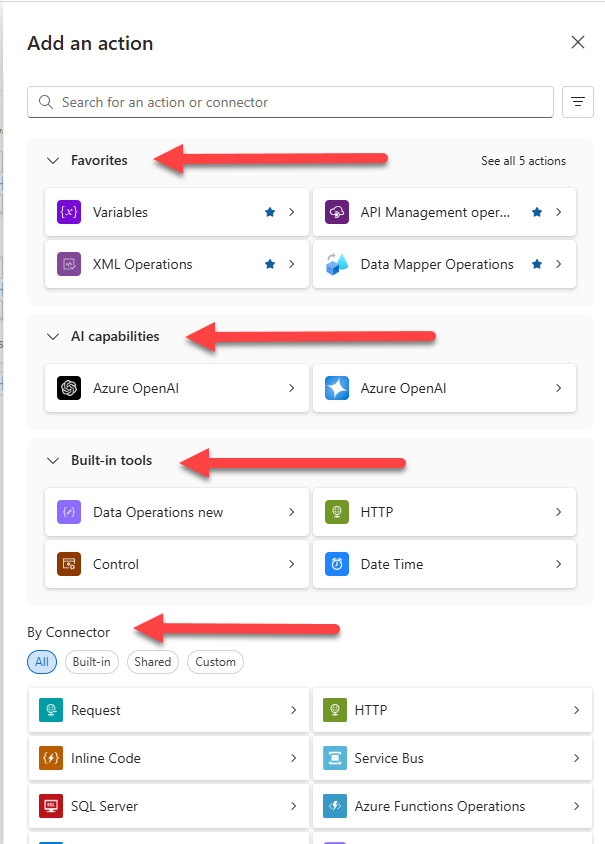Click the XML Operations icon
The image size is (605, 844).
69,265
